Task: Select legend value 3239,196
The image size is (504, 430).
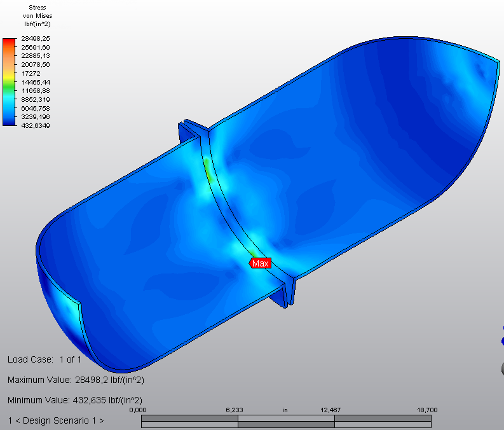Action: (36, 117)
